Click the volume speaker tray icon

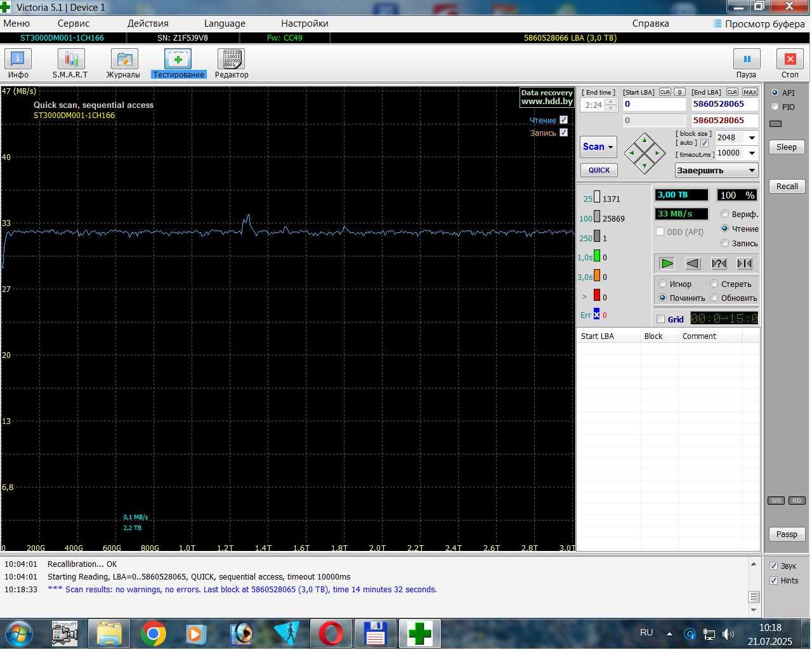tap(728, 633)
